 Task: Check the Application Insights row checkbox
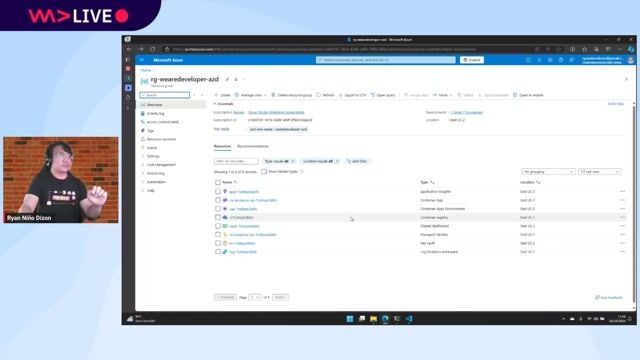pos(218,191)
